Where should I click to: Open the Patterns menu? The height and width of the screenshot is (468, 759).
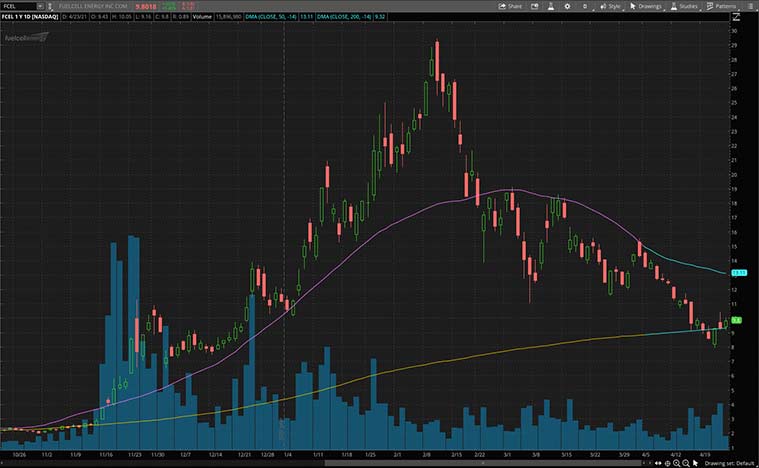(x=722, y=6)
